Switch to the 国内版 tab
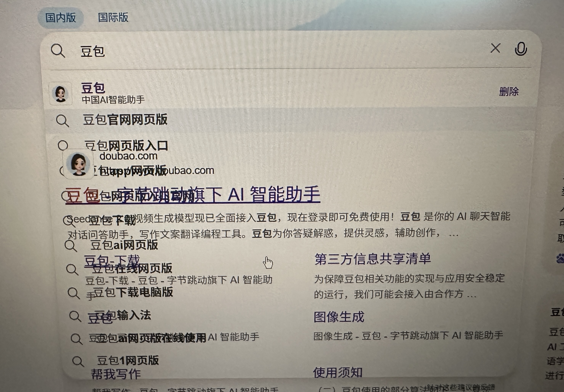 click(61, 18)
